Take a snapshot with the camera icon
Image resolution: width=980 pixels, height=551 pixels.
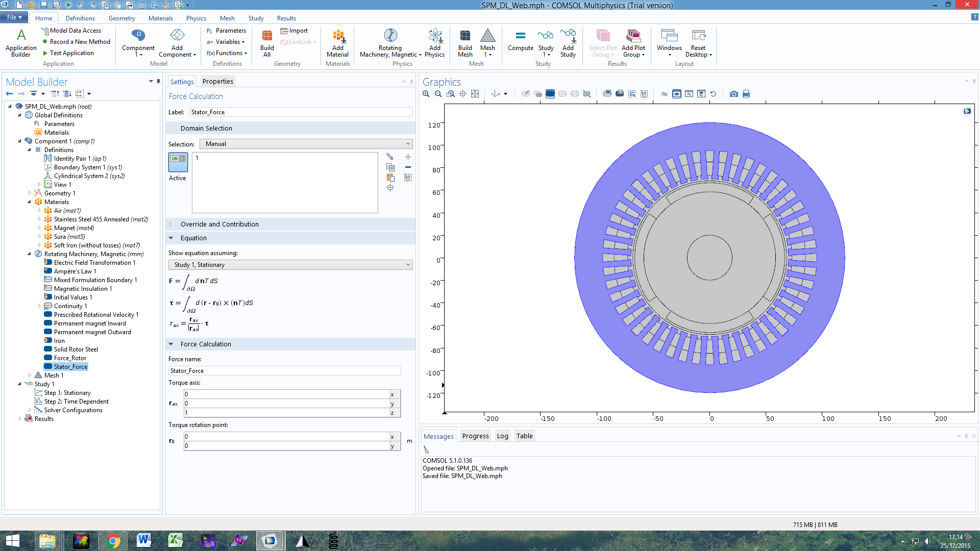tap(733, 94)
